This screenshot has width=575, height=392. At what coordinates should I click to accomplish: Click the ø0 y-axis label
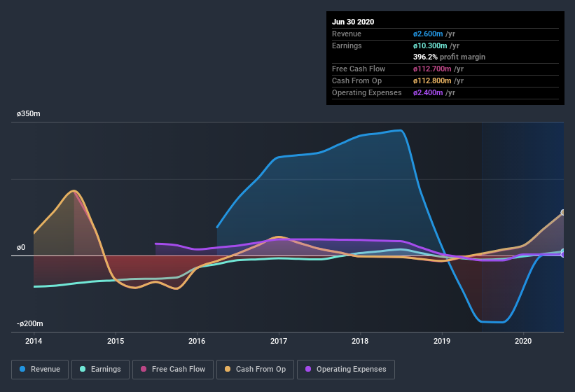tap(21, 248)
